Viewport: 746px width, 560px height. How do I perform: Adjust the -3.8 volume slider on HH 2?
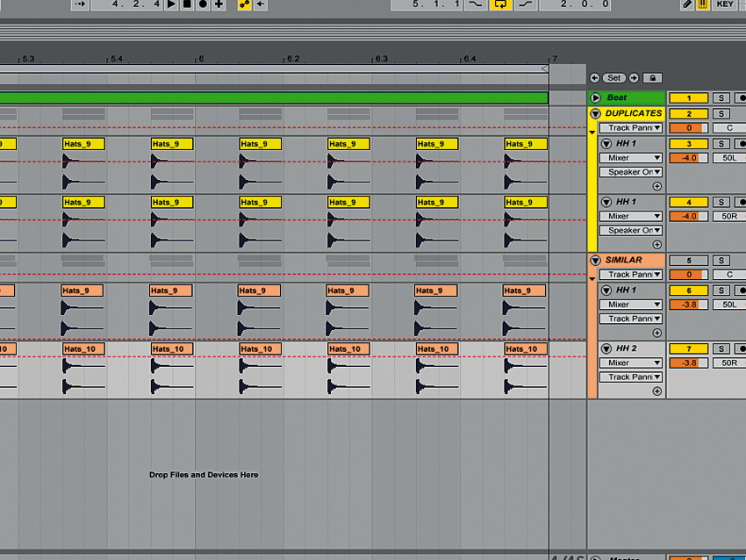[x=688, y=363]
